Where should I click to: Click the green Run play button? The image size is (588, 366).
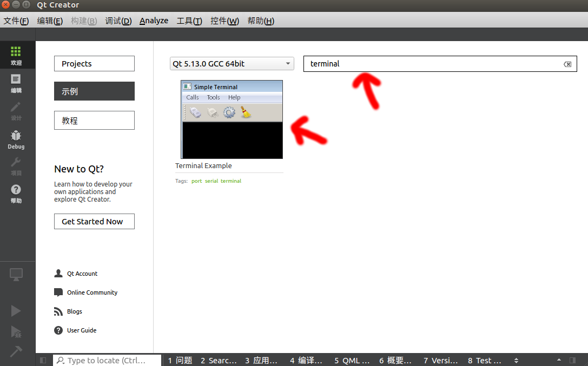(x=16, y=310)
